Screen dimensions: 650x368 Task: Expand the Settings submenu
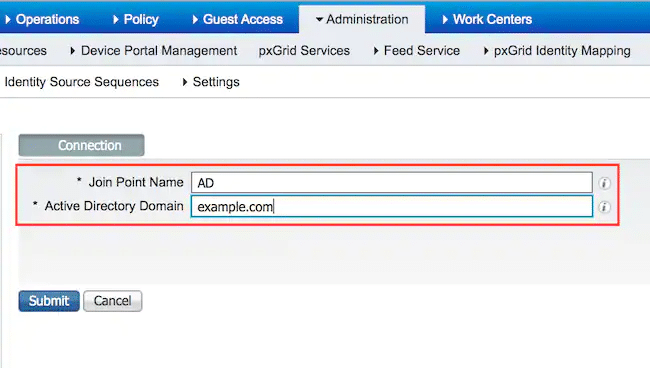tap(211, 82)
